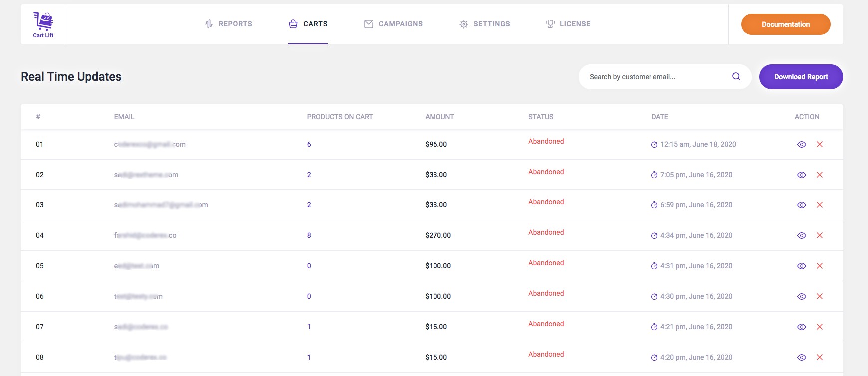The width and height of the screenshot is (868, 376).
Task: Click the Amount column header
Action: point(439,117)
